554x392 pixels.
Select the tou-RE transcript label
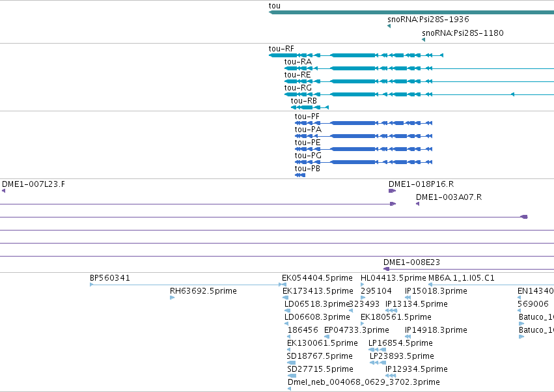pos(298,75)
